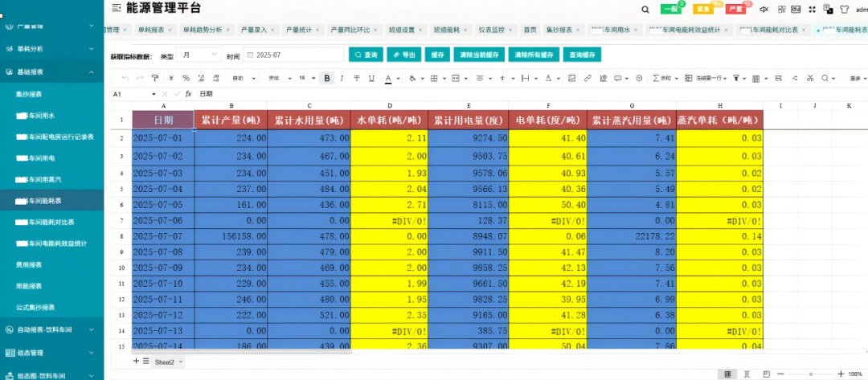Apply currency format with yen icon
868x380 pixels.
171,79
